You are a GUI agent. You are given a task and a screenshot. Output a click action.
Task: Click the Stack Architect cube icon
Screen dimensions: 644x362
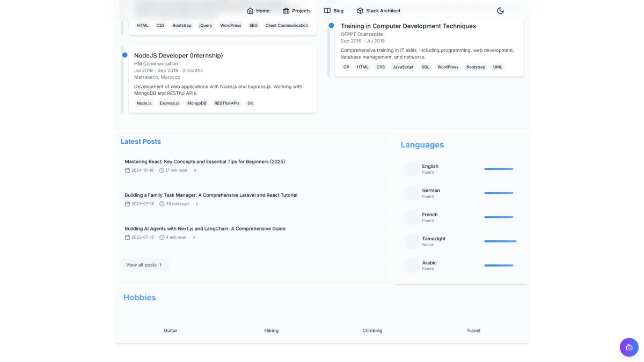[x=360, y=11]
